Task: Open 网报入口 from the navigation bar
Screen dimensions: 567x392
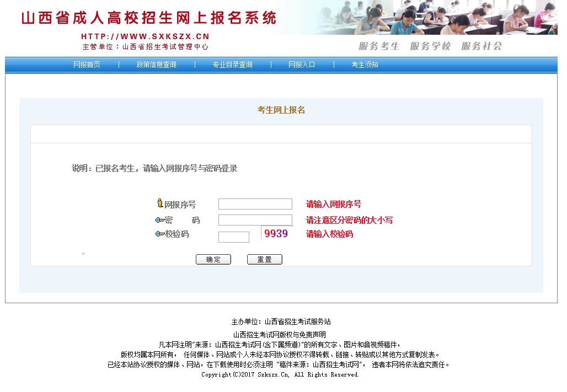Action: click(x=302, y=65)
